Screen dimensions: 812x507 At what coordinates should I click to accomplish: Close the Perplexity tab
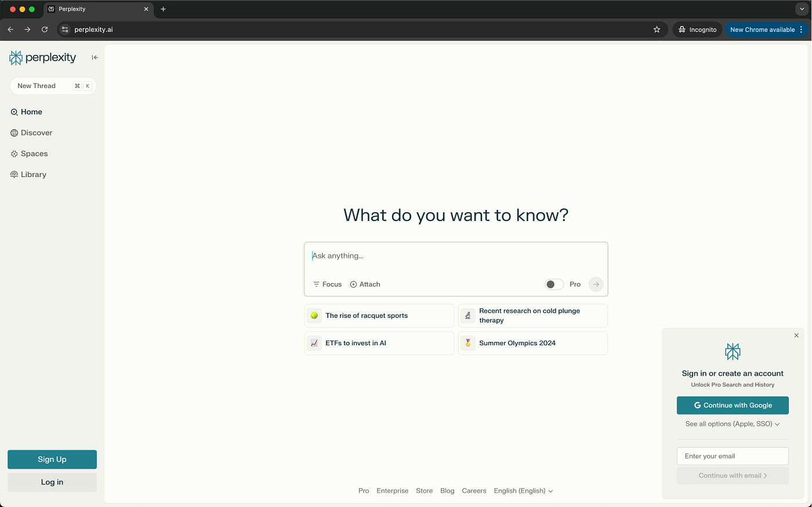146,9
